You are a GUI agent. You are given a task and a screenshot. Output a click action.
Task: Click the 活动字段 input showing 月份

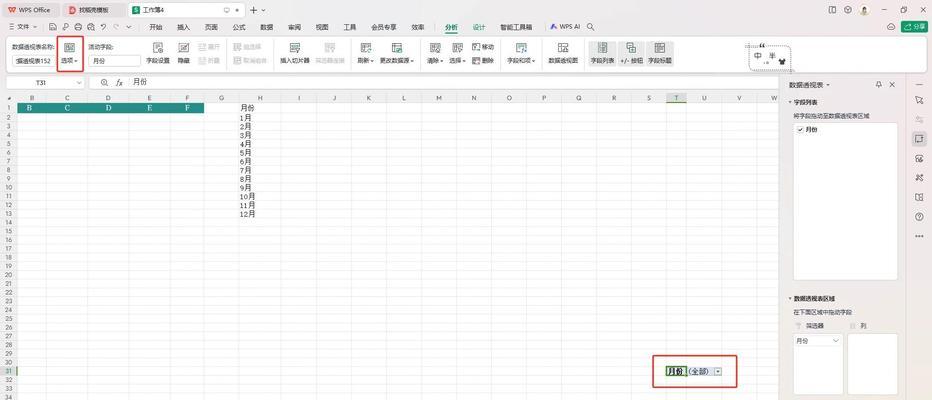tap(114, 61)
